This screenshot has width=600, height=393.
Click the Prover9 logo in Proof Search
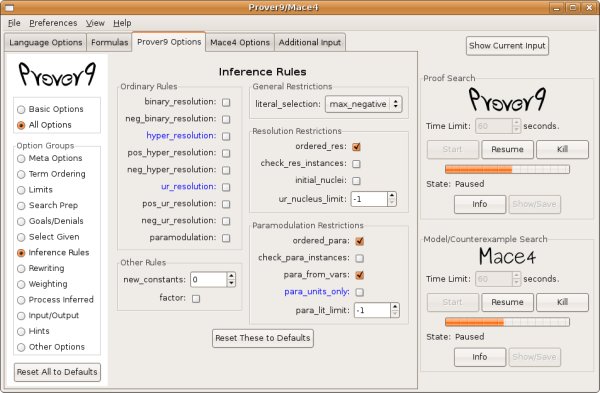[507, 99]
